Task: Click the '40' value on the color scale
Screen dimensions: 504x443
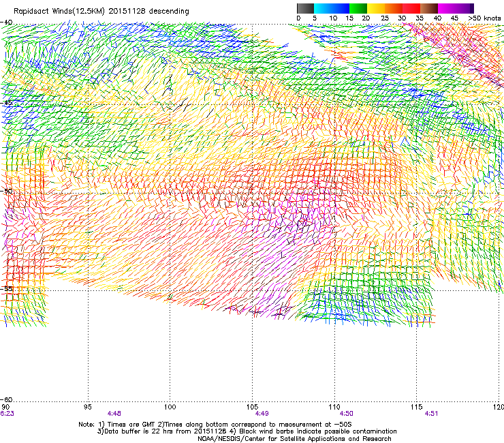Action: 437,18
